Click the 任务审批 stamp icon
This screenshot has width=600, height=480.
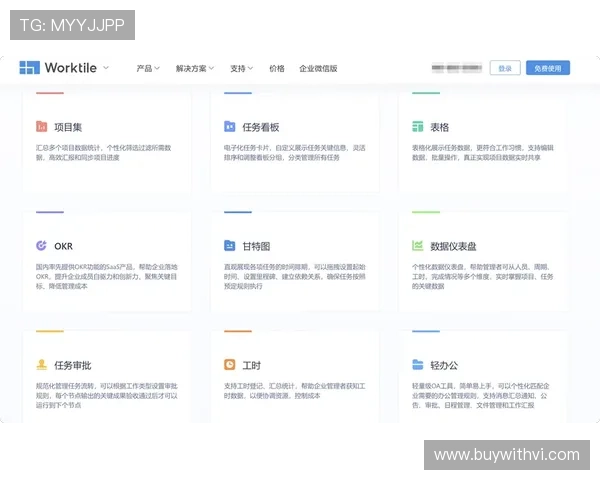pos(41,364)
